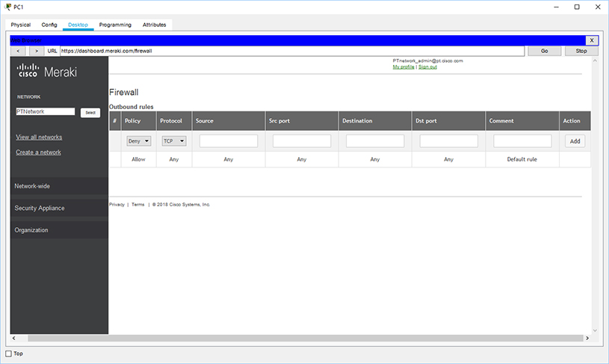The width and height of the screenshot is (609, 364).
Task: Click the horizontal scrollbar thumb
Action: pos(306,338)
